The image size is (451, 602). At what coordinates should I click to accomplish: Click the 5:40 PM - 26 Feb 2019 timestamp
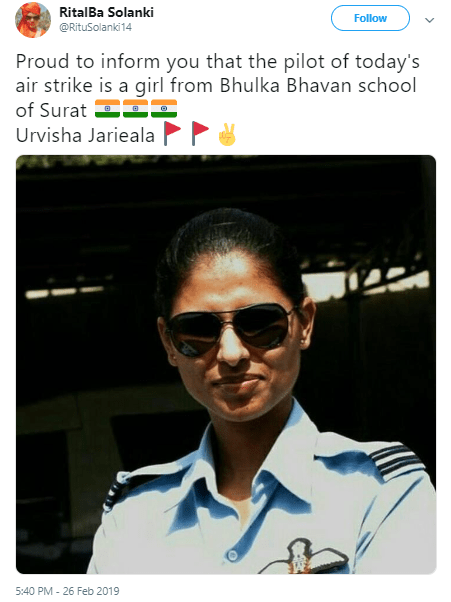67,590
